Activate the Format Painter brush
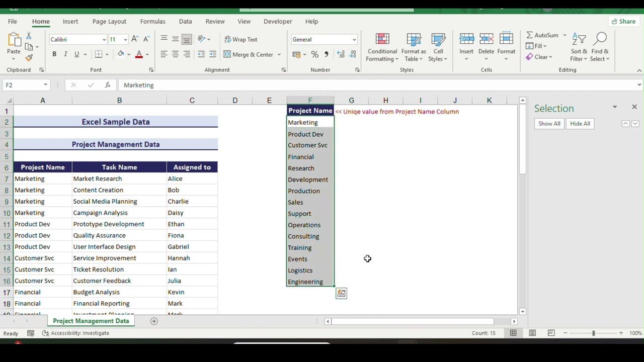This screenshot has width=644, height=362. tap(29, 58)
